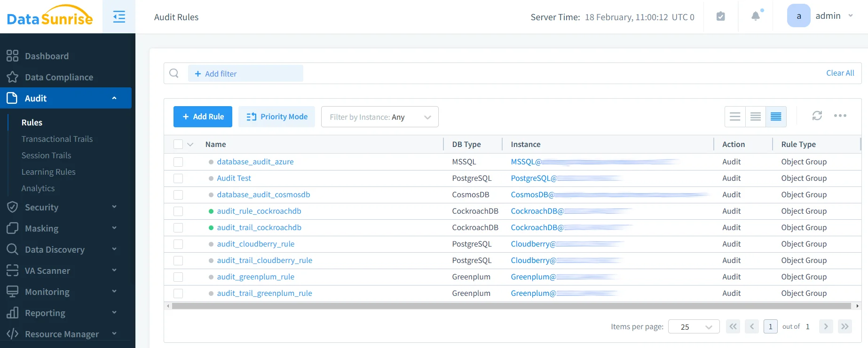The height and width of the screenshot is (348, 868).
Task: Go to Dashboard in the sidebar
Action: pyautogui.click(x=47, y=56)
